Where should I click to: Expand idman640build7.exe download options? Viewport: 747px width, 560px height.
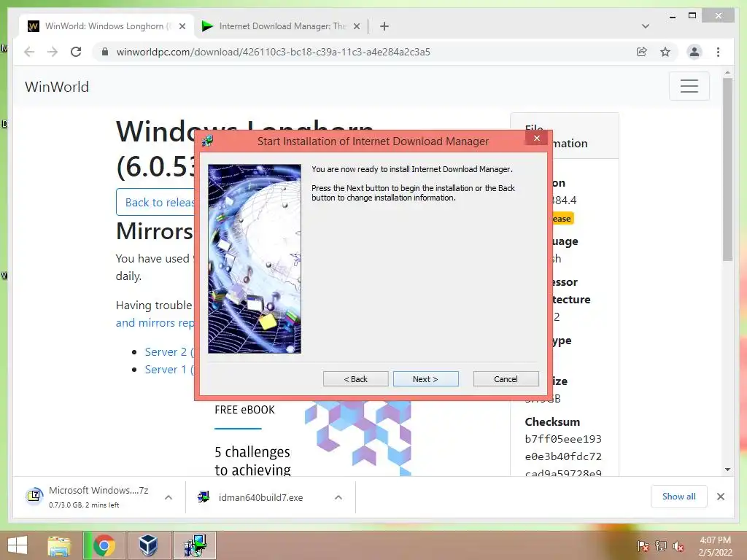click(338, 497)
